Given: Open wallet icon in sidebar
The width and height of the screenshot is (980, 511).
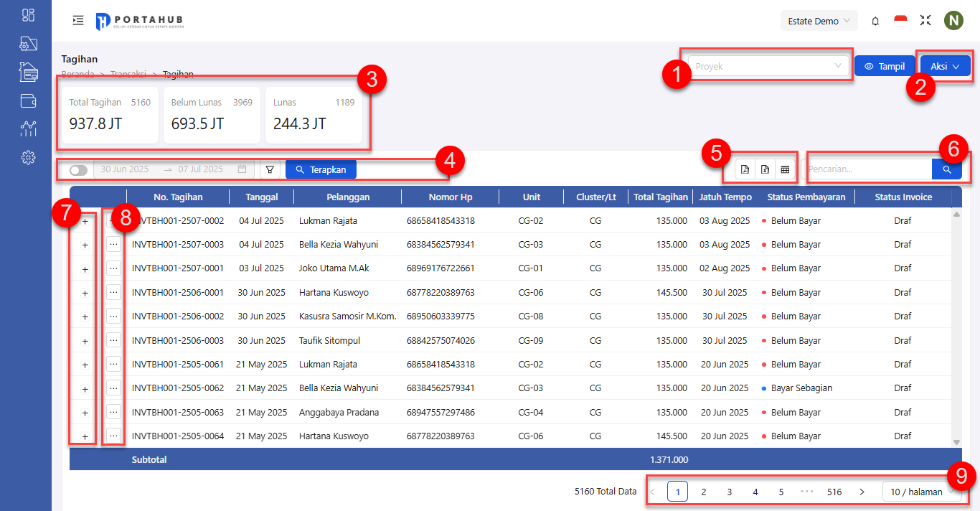Looking at the screenshot, I should pos(28,100).
